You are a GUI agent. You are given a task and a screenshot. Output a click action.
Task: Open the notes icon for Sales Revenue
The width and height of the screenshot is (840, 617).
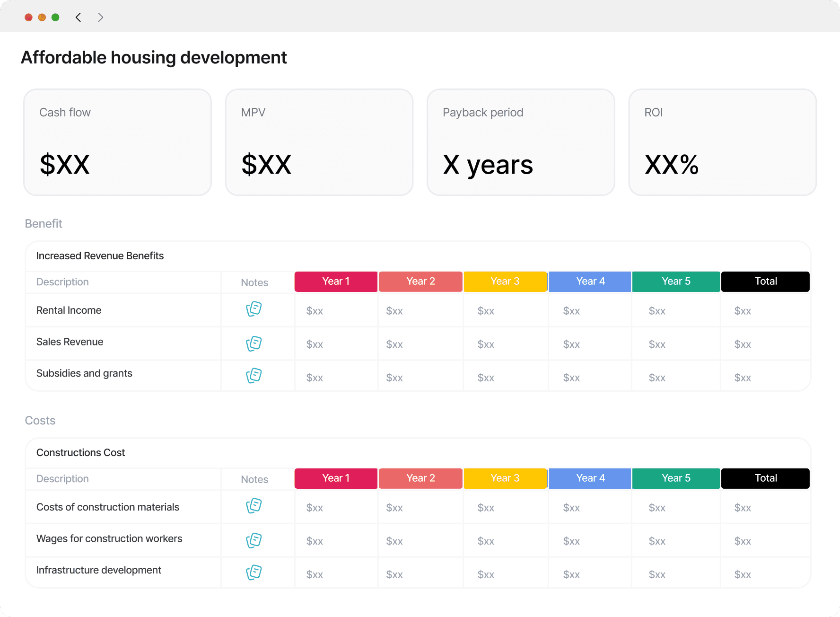pyautogui.click(x=254, y=344)
